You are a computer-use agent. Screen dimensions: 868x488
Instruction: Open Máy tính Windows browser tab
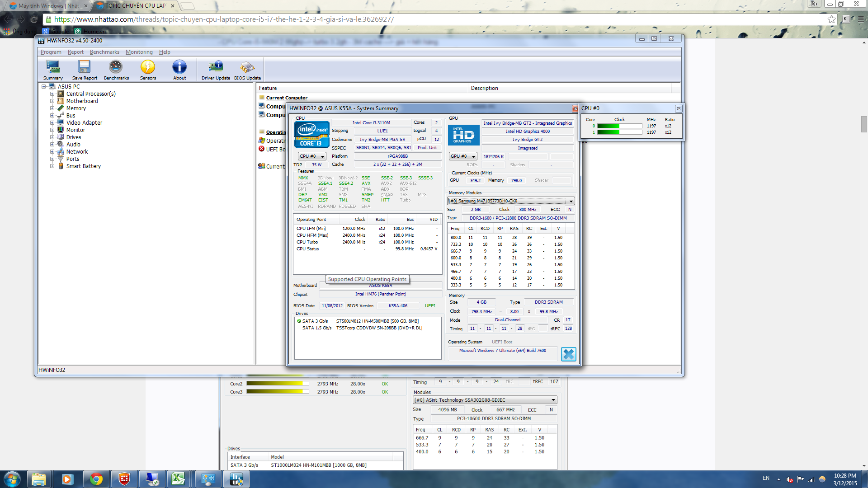point(48,6)
